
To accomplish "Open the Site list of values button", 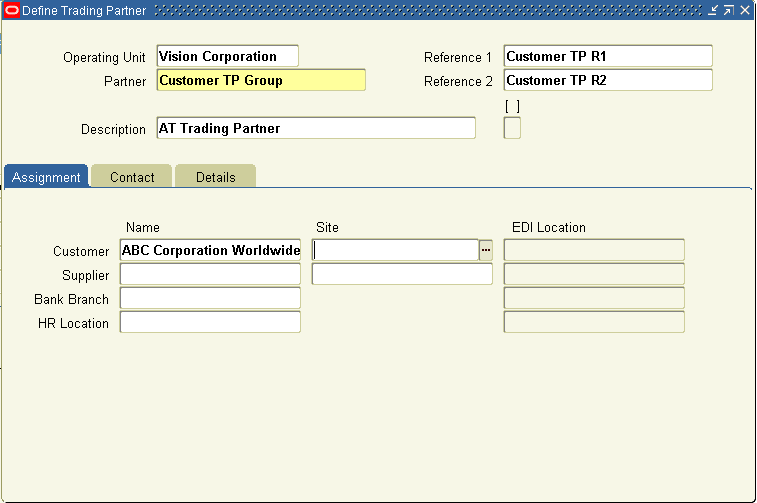I will [486, 250].
